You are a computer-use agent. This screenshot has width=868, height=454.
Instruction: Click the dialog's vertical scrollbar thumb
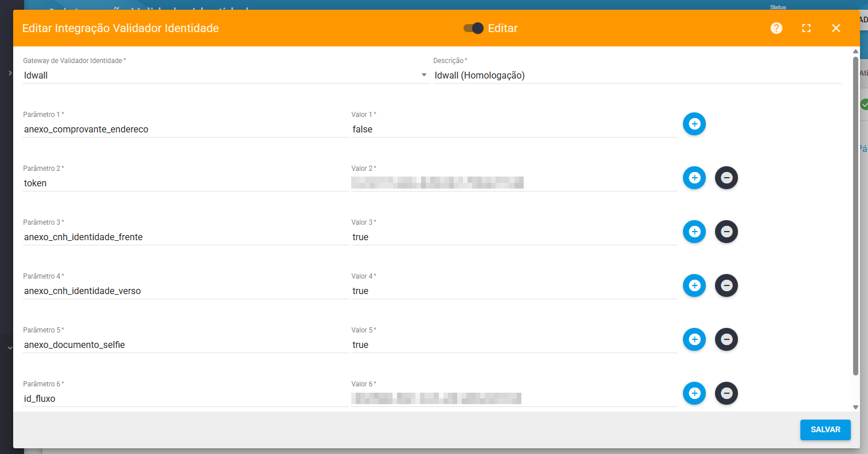pos(855,216)
